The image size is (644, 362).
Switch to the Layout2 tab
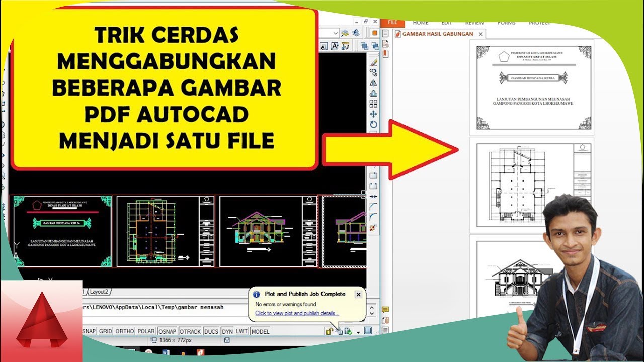pos(99,292)
